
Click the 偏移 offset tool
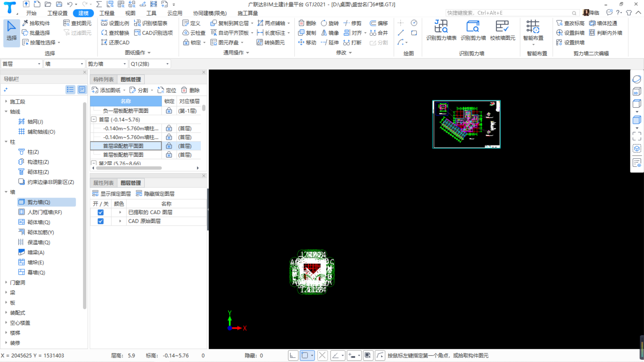tap(379, 23)
